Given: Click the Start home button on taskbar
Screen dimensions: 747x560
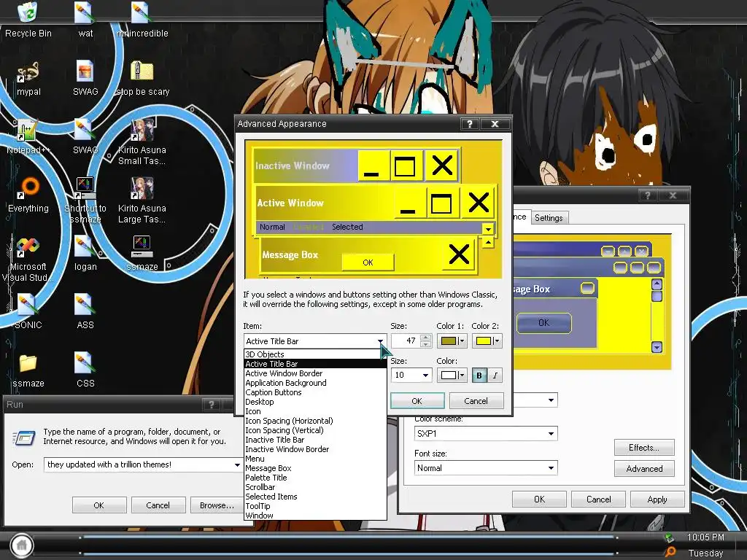Looking at the screenshot, I should (21, 545).
